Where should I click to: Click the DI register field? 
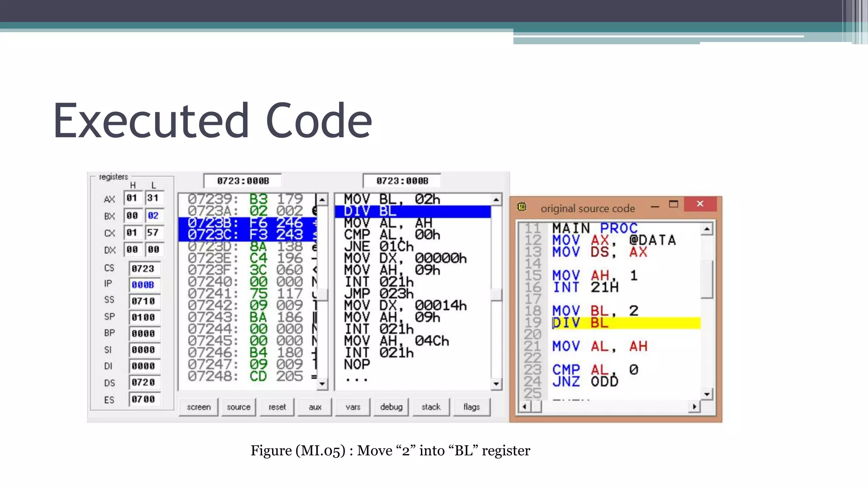tap(144, 366)
